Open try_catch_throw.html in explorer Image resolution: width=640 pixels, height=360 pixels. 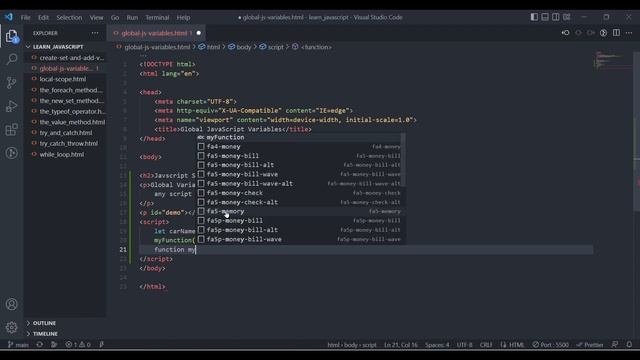tap(65, 143)
